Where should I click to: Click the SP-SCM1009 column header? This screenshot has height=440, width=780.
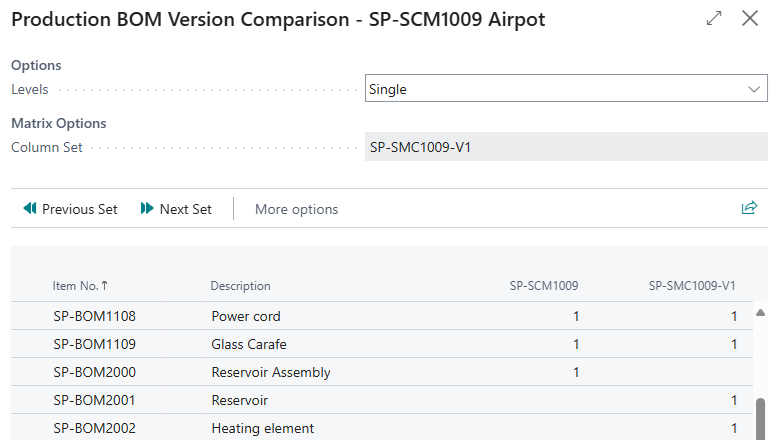(544, 286)
